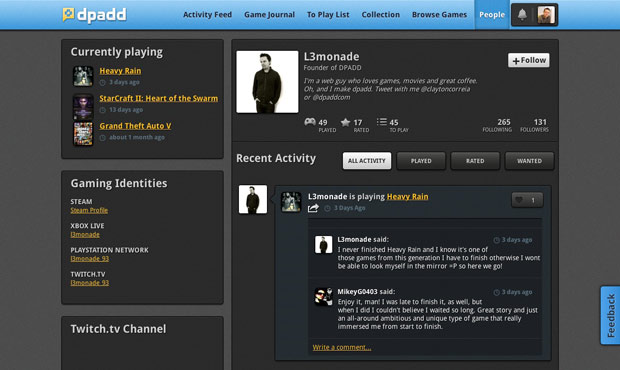The width and height of the screenshot is (620, 370).
Task: Open Heavy Rain in Currently playing
Action: 120,71
